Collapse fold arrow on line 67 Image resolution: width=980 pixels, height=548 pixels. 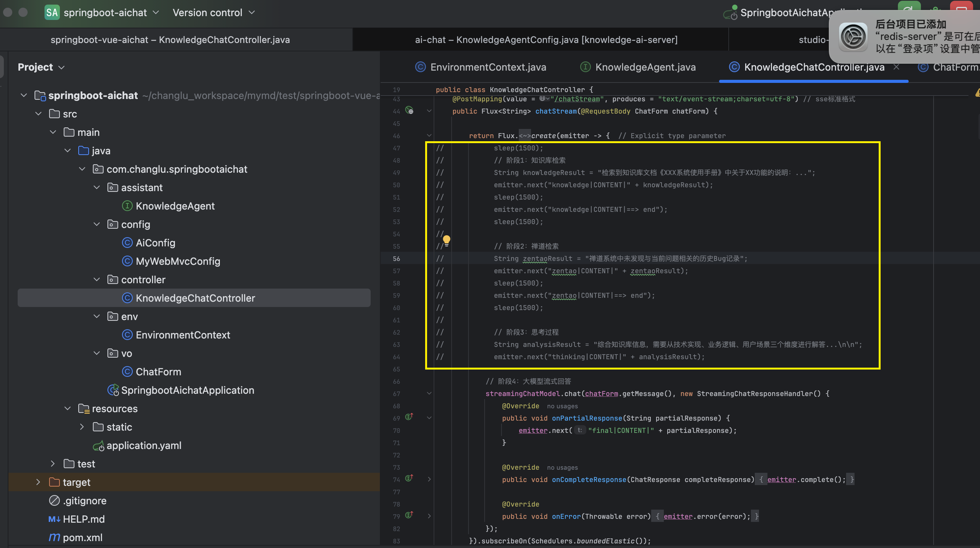click(429, 393)
